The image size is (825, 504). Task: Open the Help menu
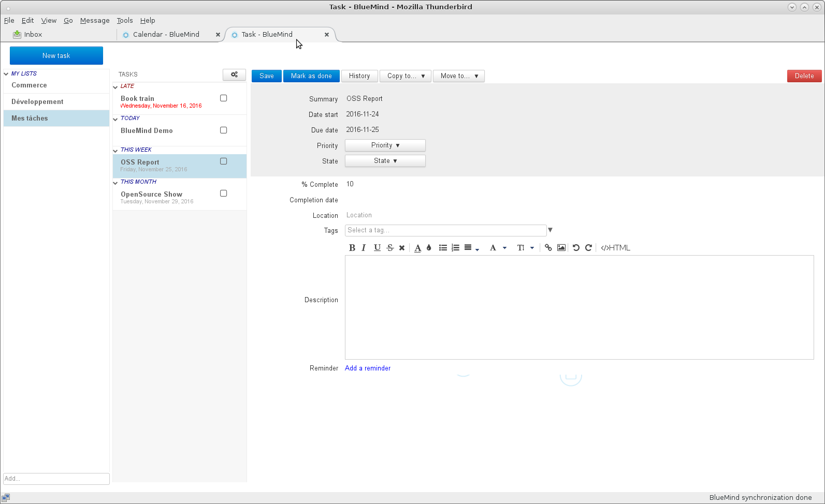click(x=148, y=20)
